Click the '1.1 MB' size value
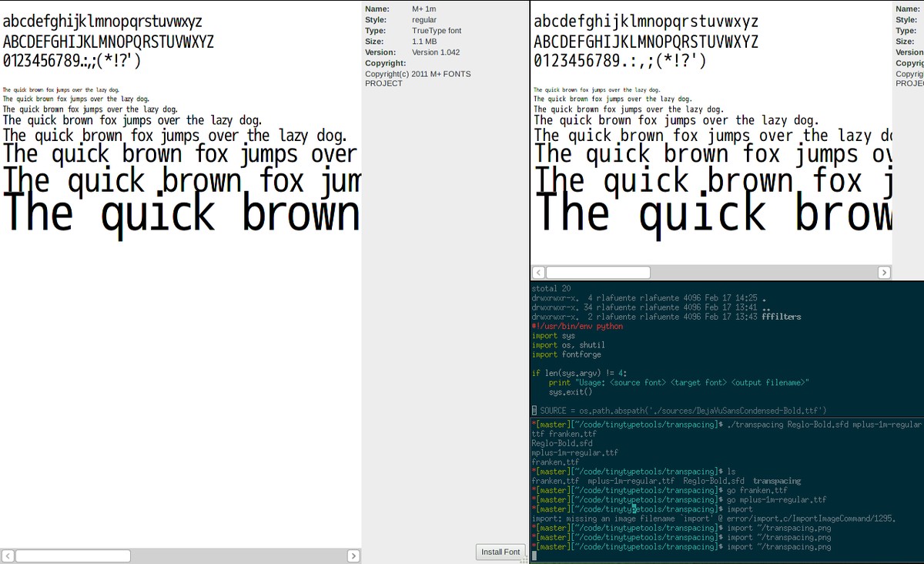Screen dimensions: 924x564 pos(424,42)
